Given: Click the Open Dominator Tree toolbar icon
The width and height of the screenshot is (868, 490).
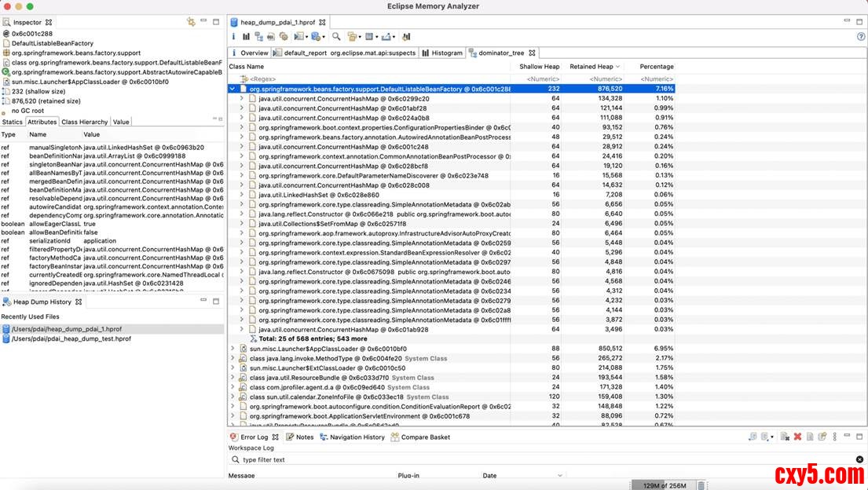Looking at the screenshot, I should click(x=258, y=37).
